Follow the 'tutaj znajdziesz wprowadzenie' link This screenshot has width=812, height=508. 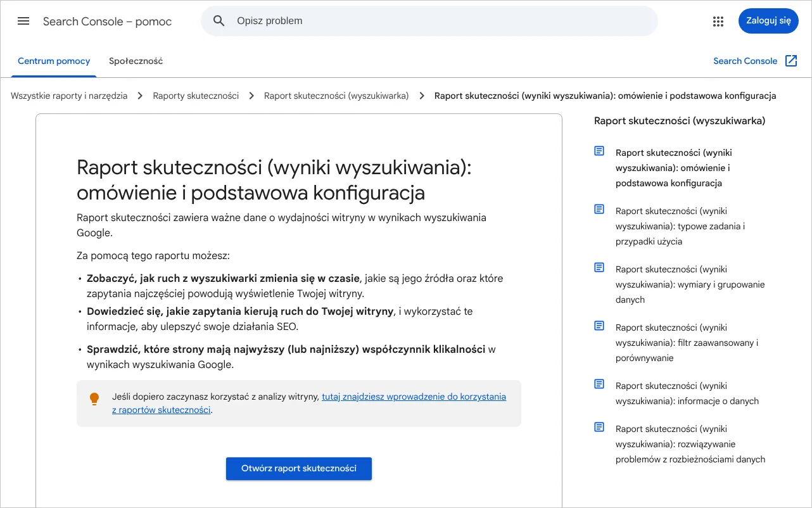point(309,403)
